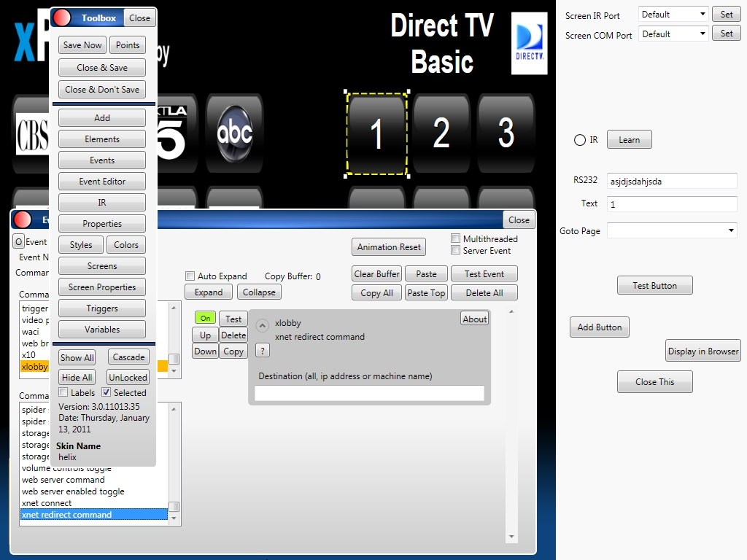Select 'web server command' list row
The width and height of the screenshot is (747, 560).
(94, 480)
